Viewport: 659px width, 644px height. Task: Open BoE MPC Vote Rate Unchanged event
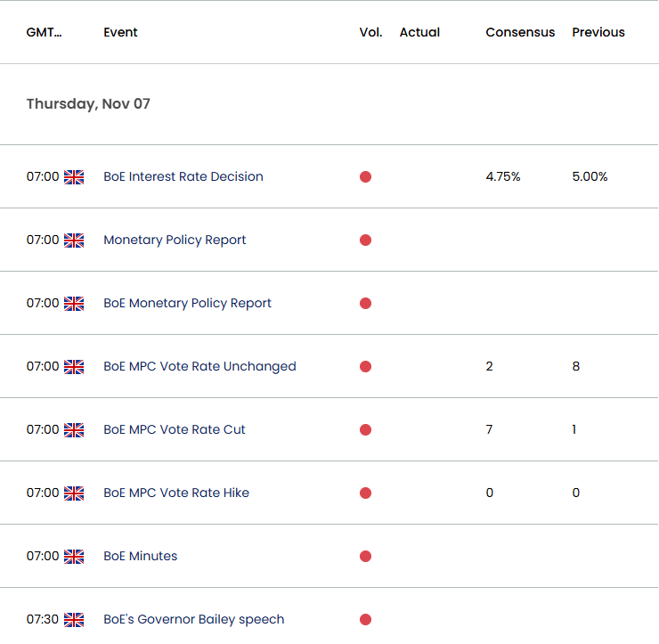(199, 367)
